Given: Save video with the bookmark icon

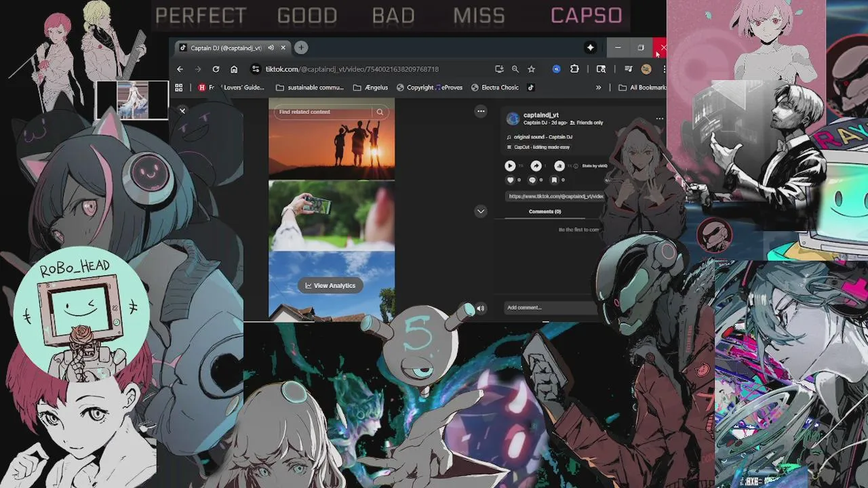Looking at the screenshot, I should 553,180.
